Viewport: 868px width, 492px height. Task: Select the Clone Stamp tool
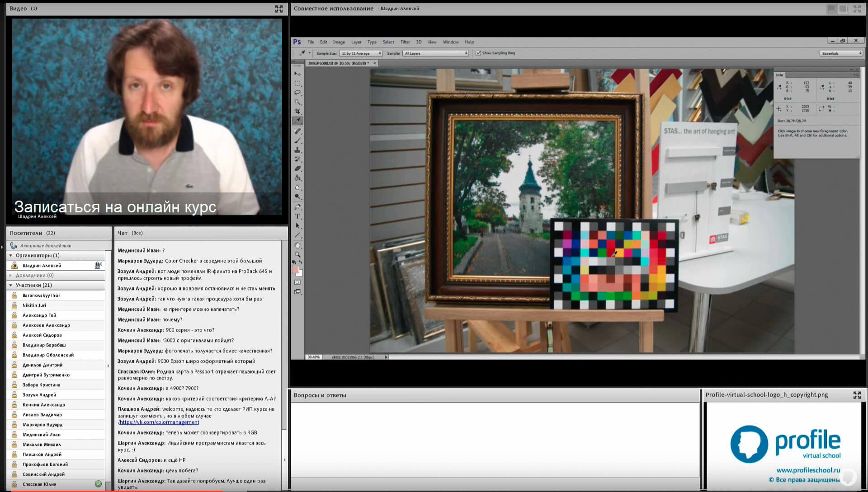point(297,150)
